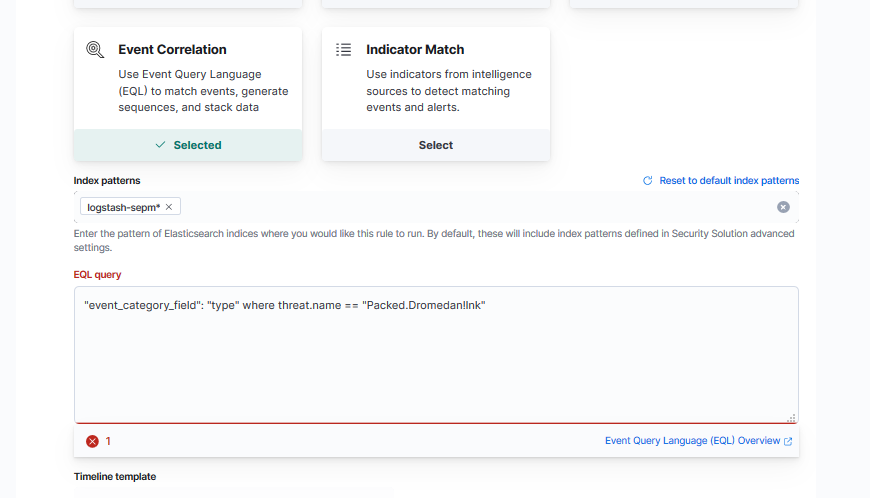Select the logstash-sepm* pattern badge
Image resolution: width=870 pixels, height=498 pixels.
coord(124,207)
